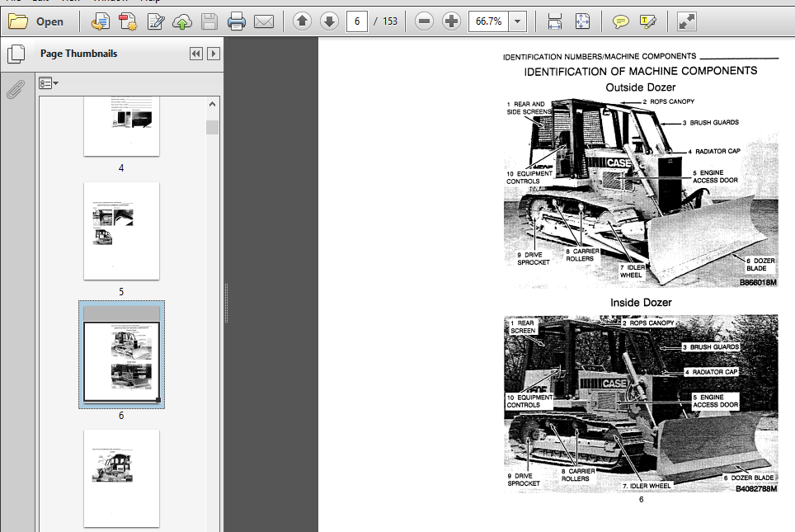Click the zoom value field 66.7%
Screen dimensions: 795x532
[489, 21]
